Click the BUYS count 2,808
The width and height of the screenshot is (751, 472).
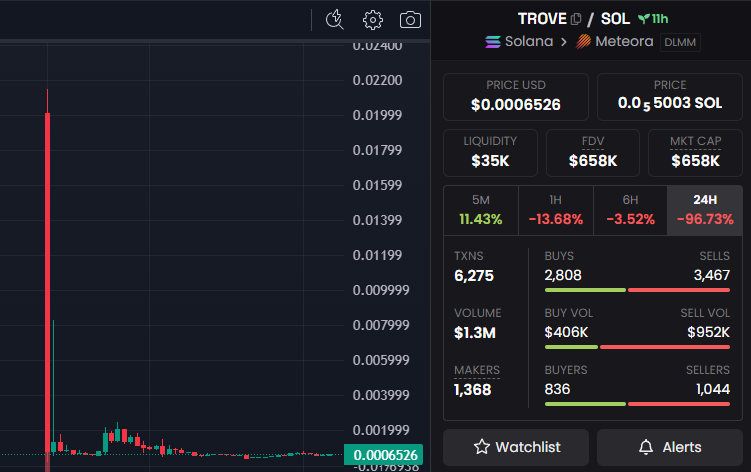(x=563, y=276)
